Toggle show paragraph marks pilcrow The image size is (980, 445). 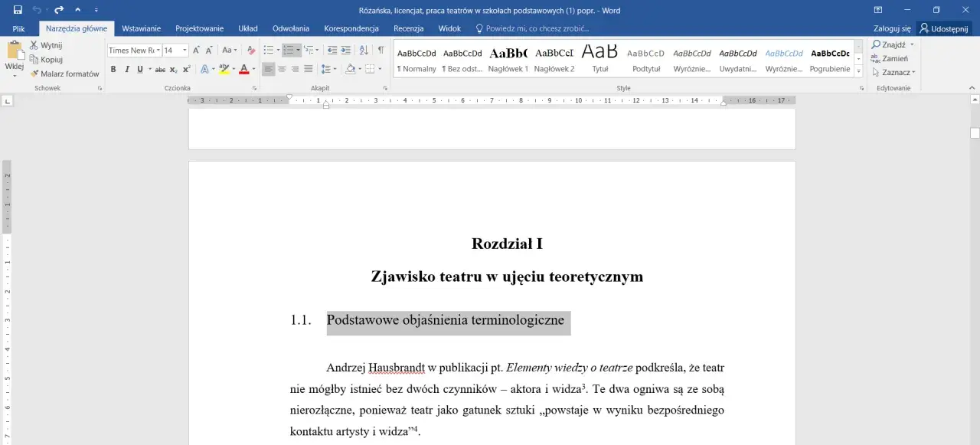[381, 50]
